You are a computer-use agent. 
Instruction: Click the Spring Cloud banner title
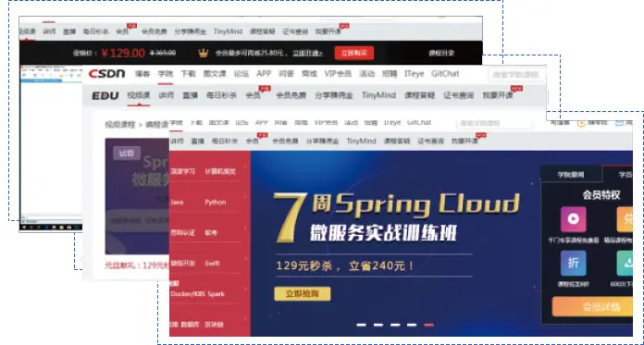tap(396, 216)
